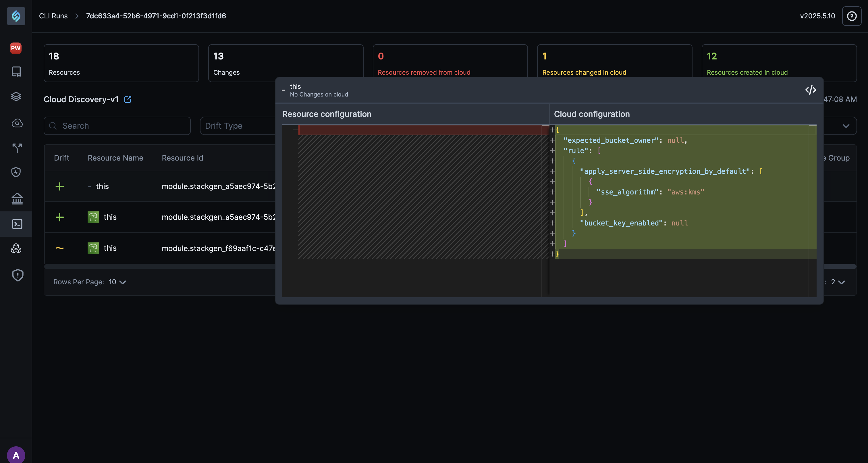Open Cloud Discovery-v1 external link icon
868x463 pixels.
point(128,99)
